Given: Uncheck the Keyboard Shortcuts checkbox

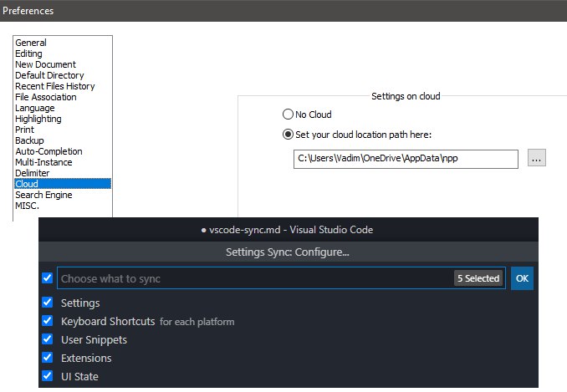Looking at the screenshot, I should coord(48,321).
